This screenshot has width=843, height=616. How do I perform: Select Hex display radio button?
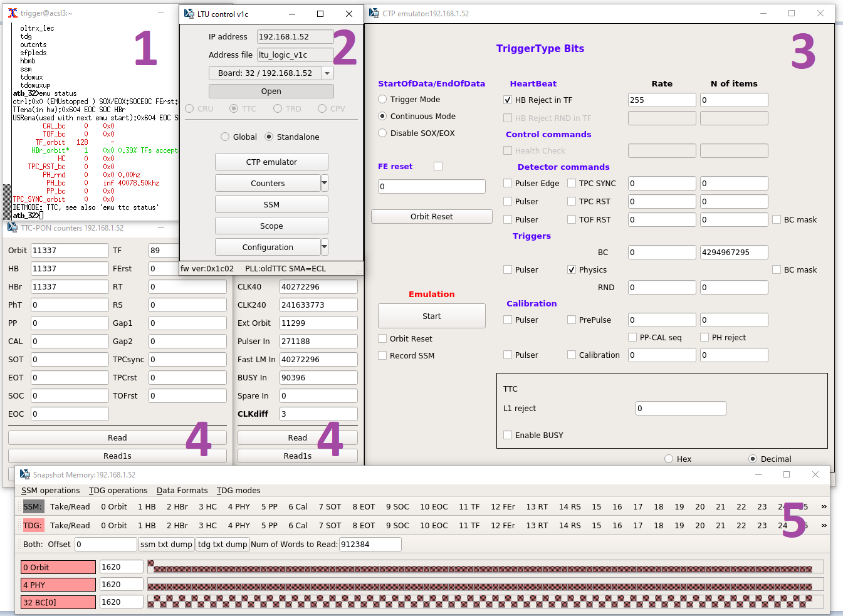[669, 459]
